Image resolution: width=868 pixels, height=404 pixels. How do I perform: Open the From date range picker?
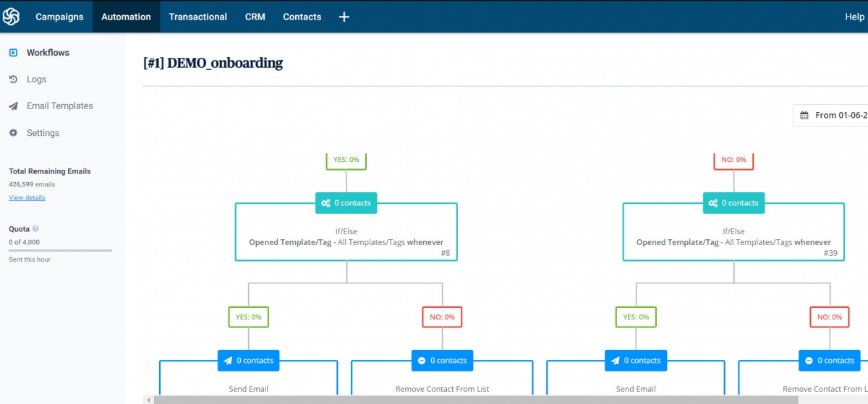click(839, 116)
